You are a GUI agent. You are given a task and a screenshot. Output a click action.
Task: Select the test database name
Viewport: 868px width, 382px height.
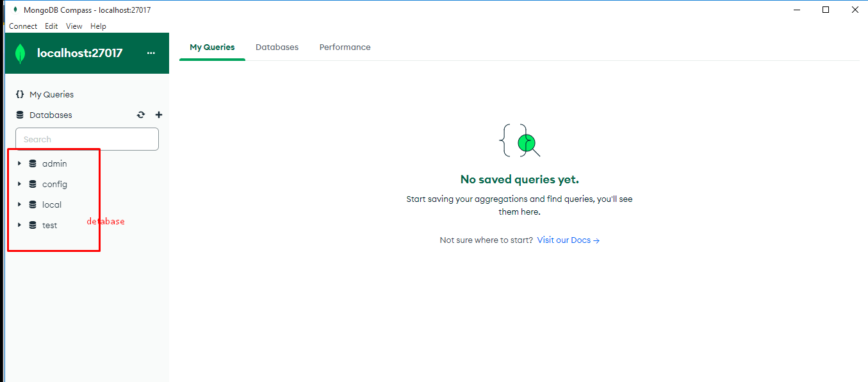click(50, 226)
